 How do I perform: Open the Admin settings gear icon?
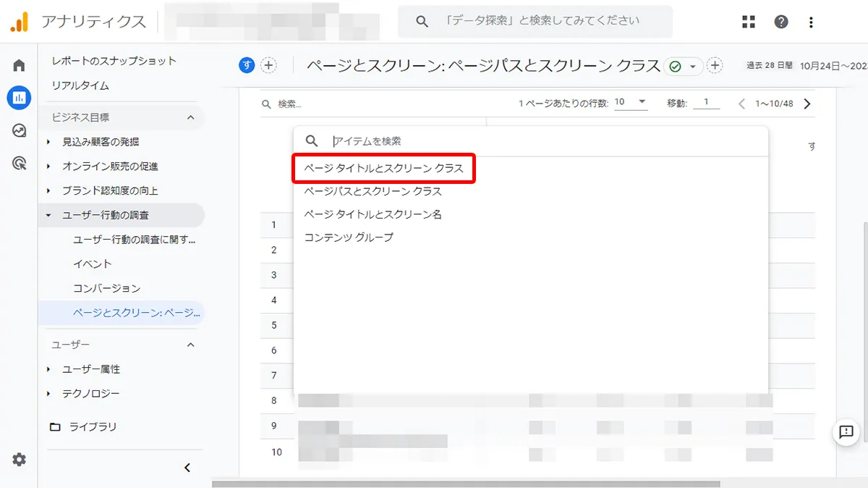[x=18, y=460]
